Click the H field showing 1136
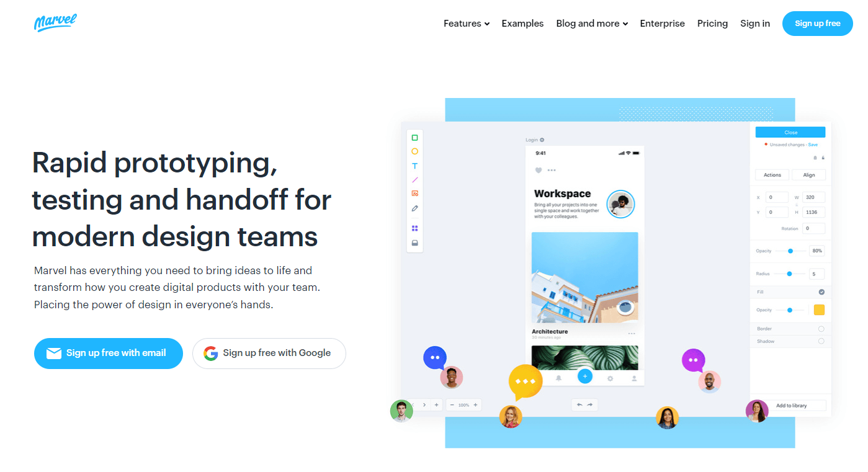 click(x=813, y=212)
